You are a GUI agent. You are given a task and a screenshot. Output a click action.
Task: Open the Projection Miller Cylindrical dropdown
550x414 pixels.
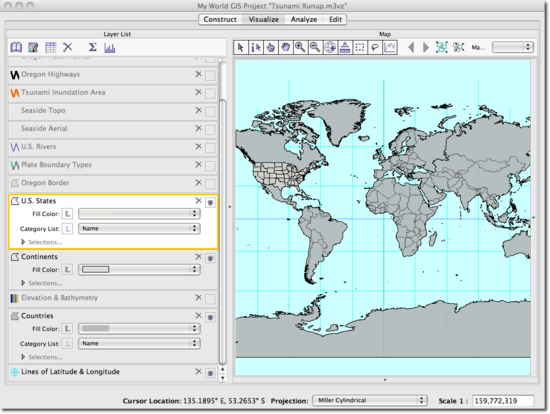point(370,400)
